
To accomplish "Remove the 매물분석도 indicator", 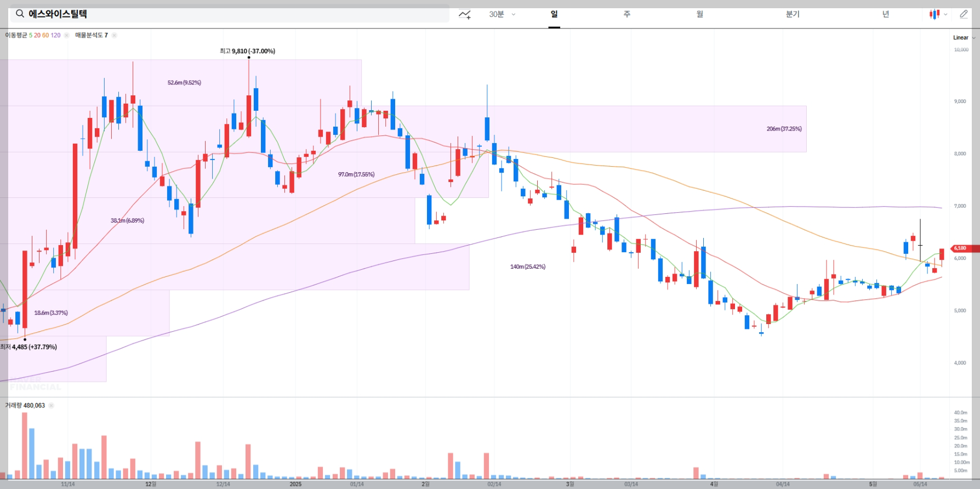I will pos(114,35).
